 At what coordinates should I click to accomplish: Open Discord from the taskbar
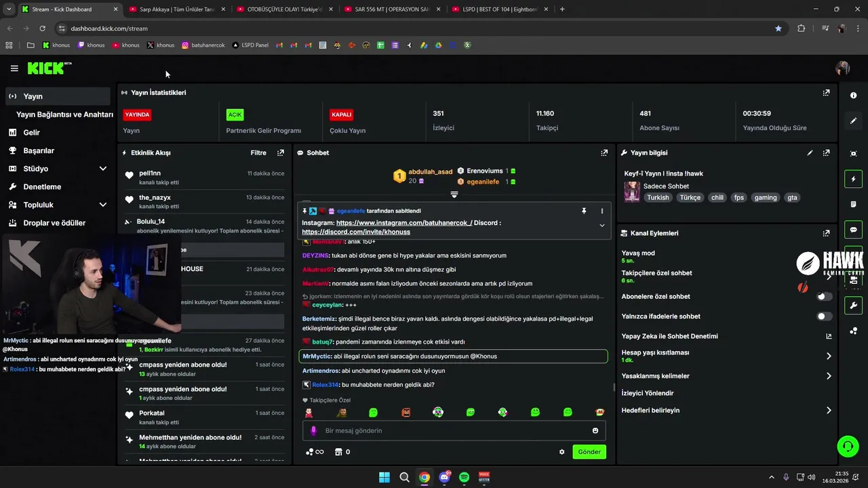point(445,477)
